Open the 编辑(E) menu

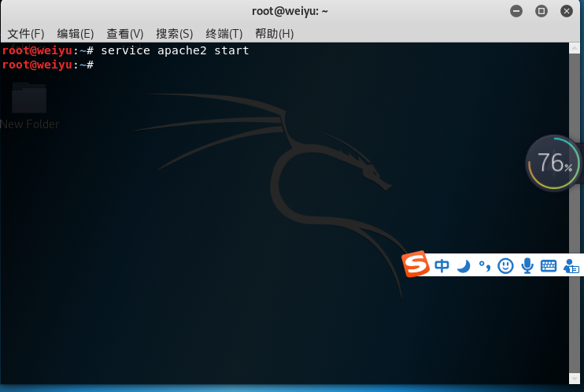click(x=76, y=34)
